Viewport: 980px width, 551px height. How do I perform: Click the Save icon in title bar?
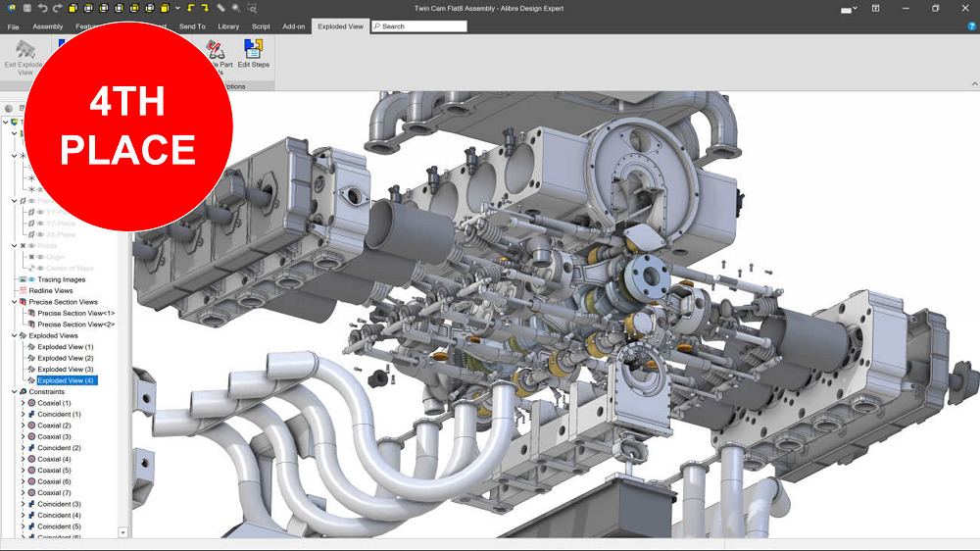[x=26, y=8]
